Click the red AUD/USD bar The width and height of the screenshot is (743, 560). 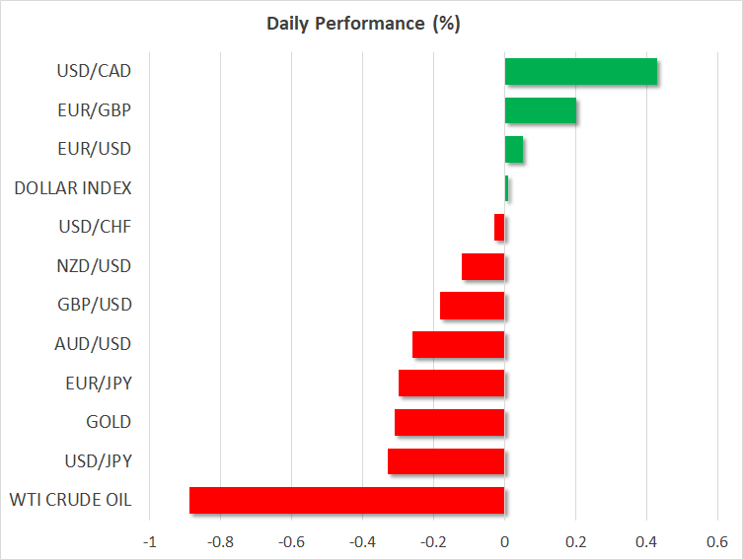point(459,344)
